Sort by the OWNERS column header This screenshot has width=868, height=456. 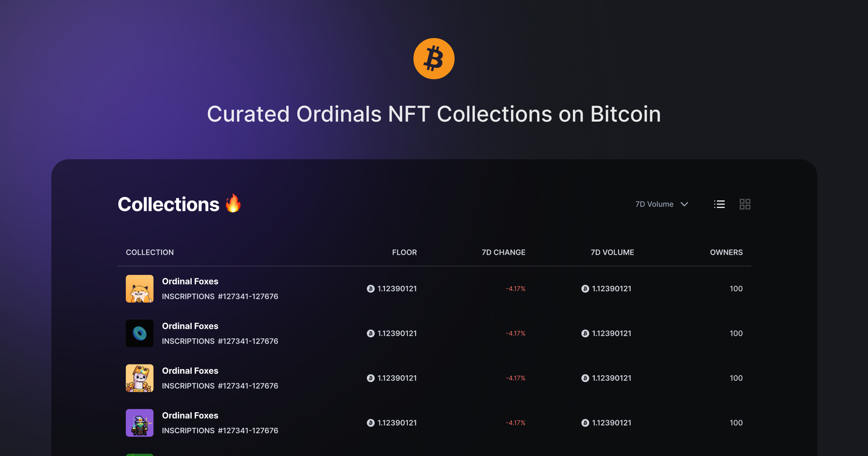726,252
